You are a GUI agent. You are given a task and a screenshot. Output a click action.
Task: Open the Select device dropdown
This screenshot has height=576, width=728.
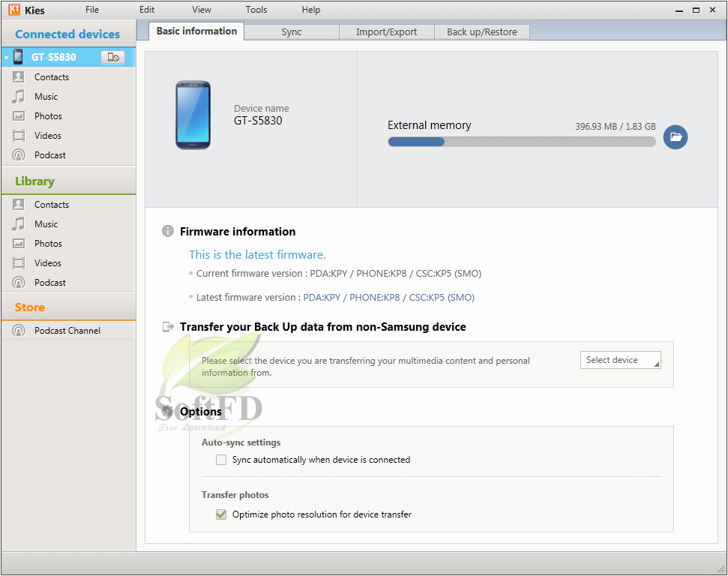(620, 360)
